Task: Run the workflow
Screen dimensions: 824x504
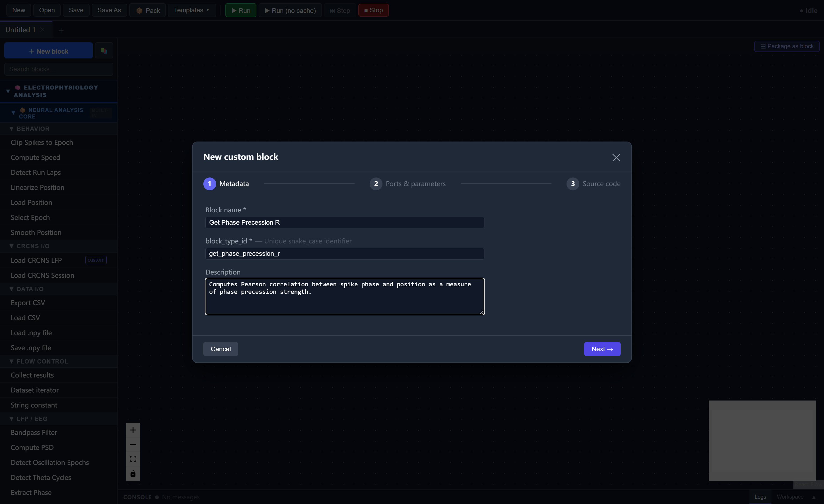Action: click(240, 10)
